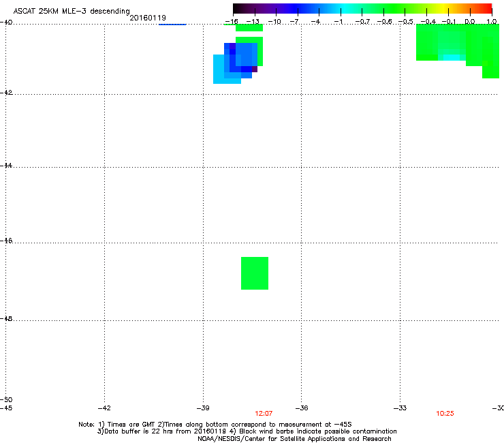The height and width of the screenshot is (443, 504).
Task: Click the isolated green data block near -47 latitude
Action: (x=255, y=273)
